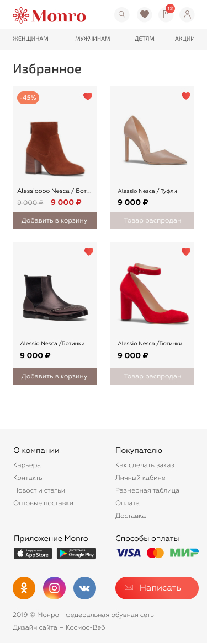Viewport: 207px width, 644px height.
Task: Open Odnoklassniki social icon in footer
Action: pos(24,588)
